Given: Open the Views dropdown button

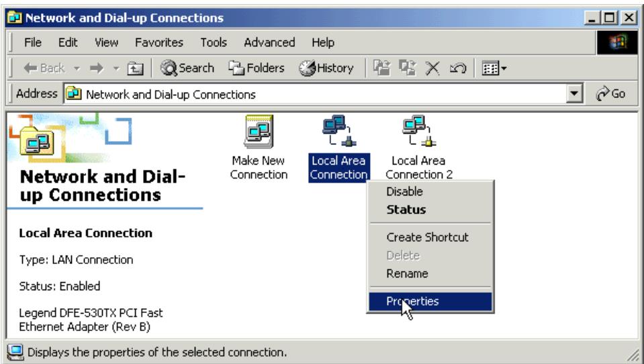Looking at the screenshot, I should (494, 69).
